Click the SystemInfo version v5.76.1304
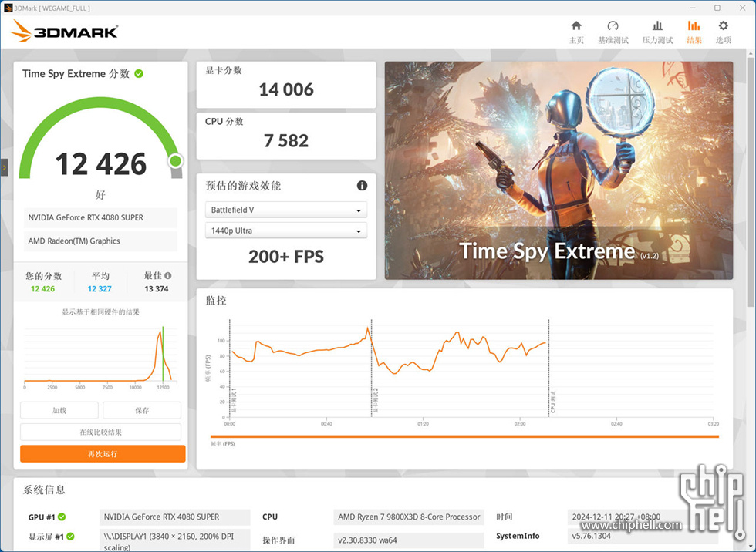Image resolution: width=756 pixels, height=552 pixels. click(x=643, y=536)
